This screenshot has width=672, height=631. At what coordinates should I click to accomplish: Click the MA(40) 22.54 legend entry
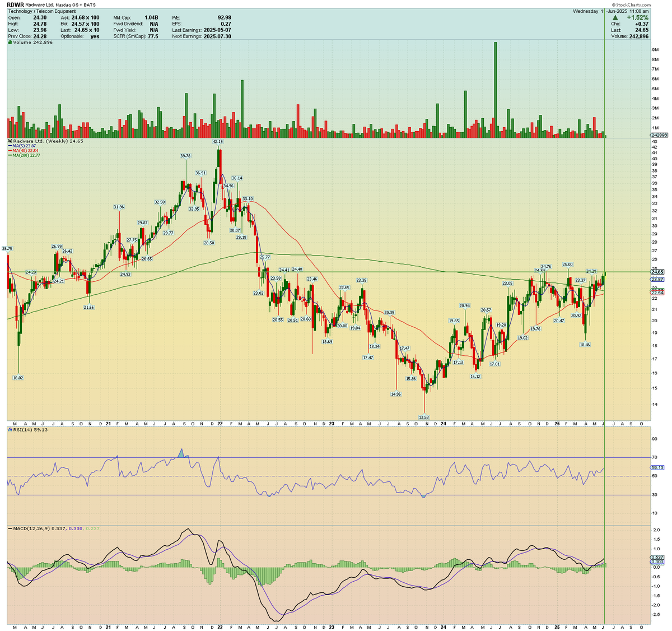click(x=23, y=151)
